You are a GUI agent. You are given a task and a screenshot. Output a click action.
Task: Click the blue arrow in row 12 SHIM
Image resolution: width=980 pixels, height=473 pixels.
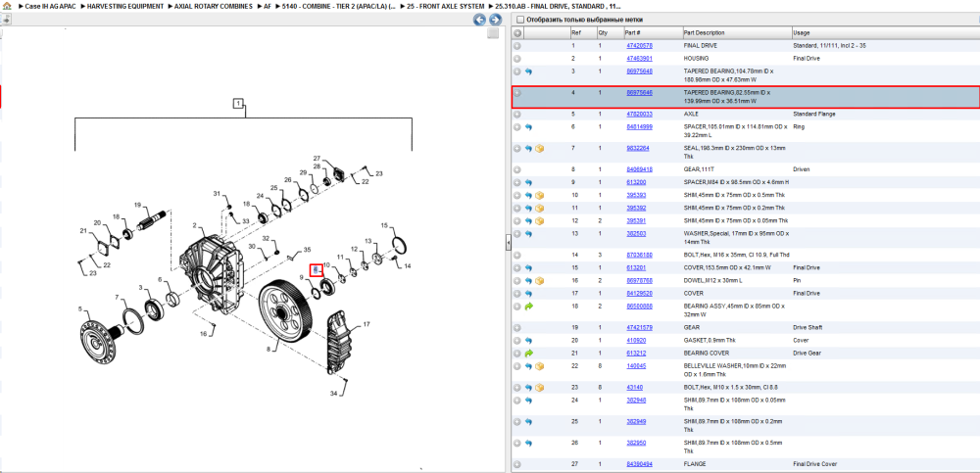click(x=528, y=220)
